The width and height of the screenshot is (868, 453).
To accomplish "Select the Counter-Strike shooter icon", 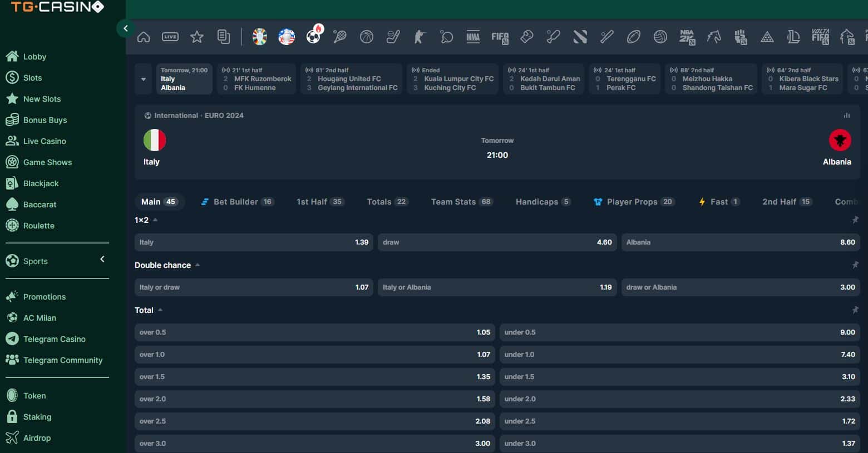I will coord(420,37).
